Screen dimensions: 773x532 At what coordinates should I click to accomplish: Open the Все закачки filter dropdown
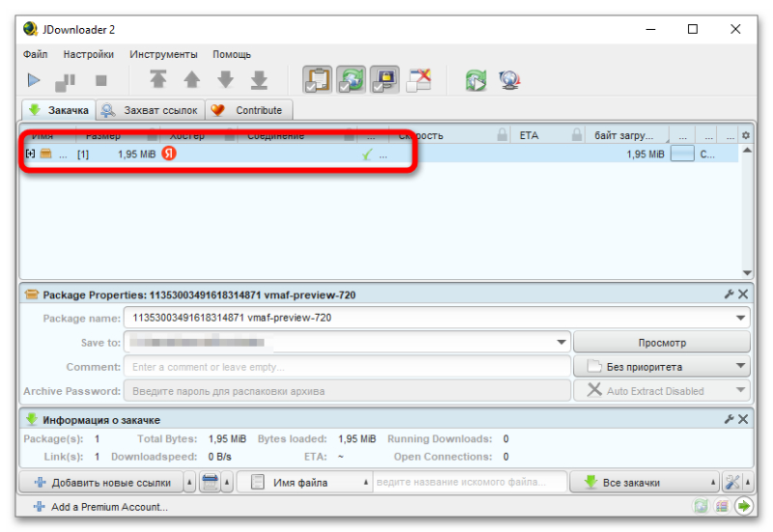coord(644,482)
